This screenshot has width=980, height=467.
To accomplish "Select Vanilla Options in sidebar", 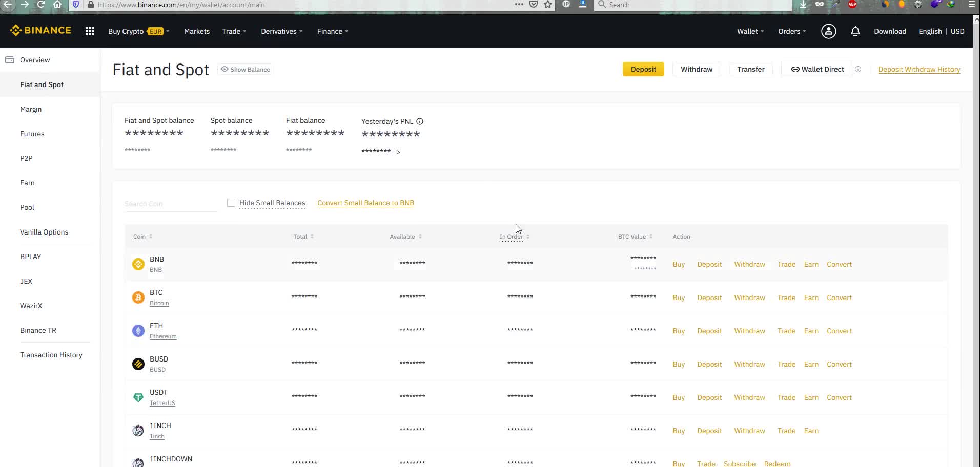I will pos(44,232).
